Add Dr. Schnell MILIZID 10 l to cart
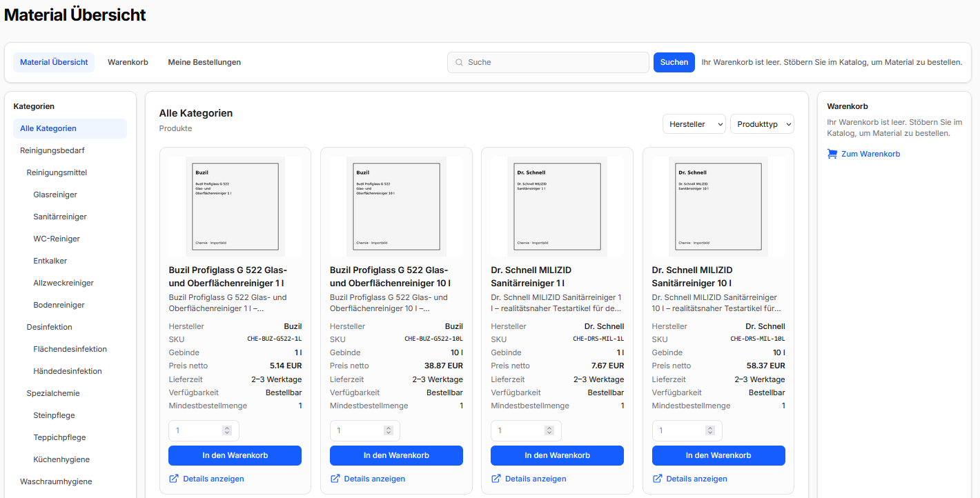The image size is (980, 498). 718,455
